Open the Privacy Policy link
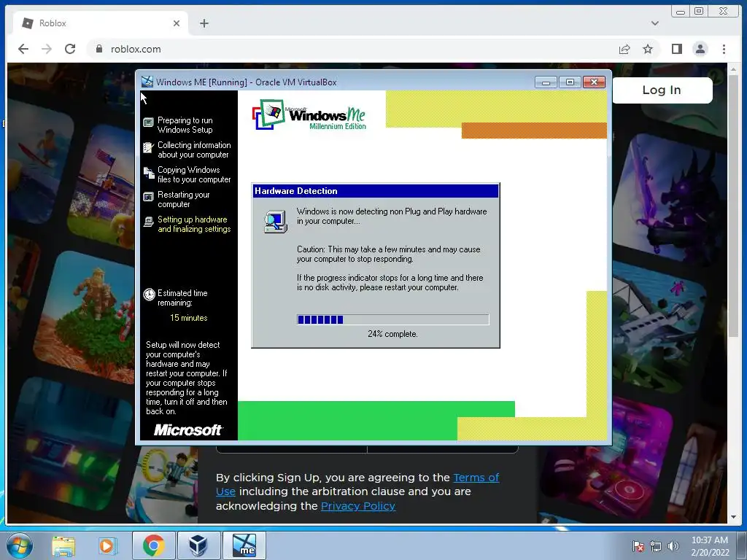The height and width of the screenshot is (560, 747). (357, 506)
